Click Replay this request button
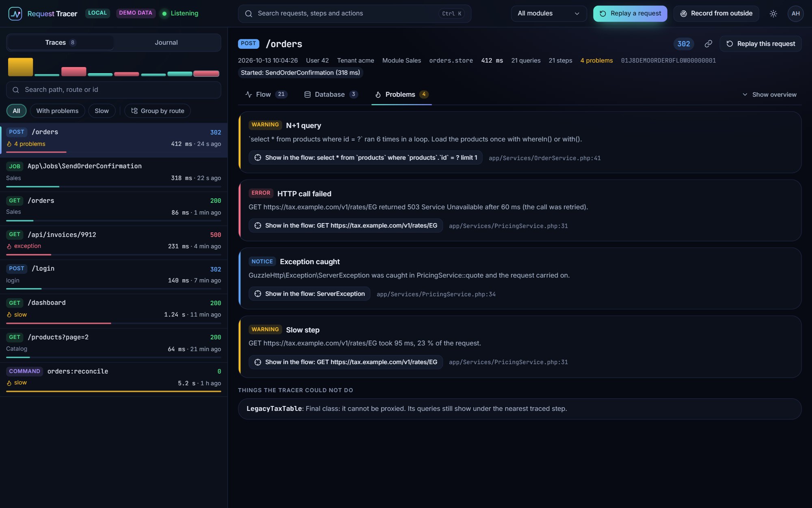The image size is (812, 508). point(760,43)
